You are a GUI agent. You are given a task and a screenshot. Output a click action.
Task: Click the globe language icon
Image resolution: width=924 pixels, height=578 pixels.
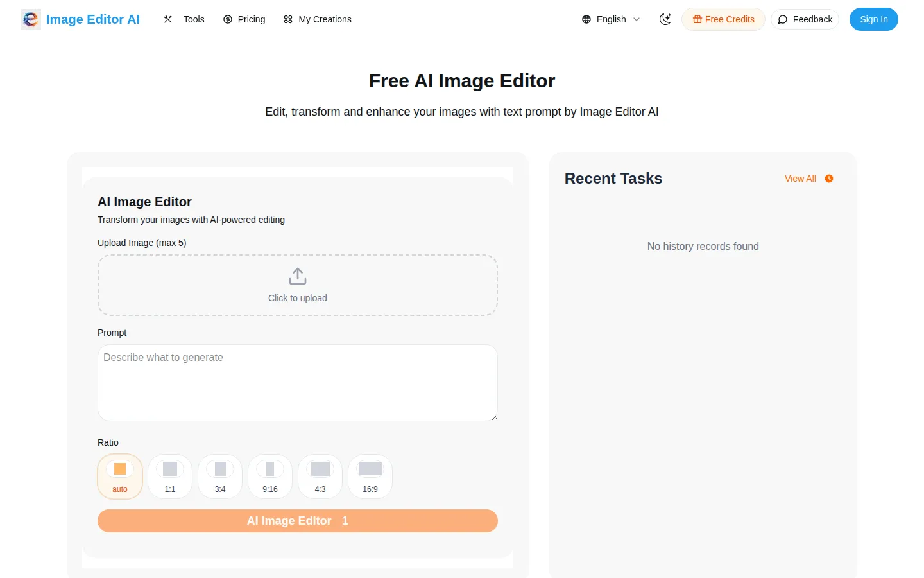586,19
